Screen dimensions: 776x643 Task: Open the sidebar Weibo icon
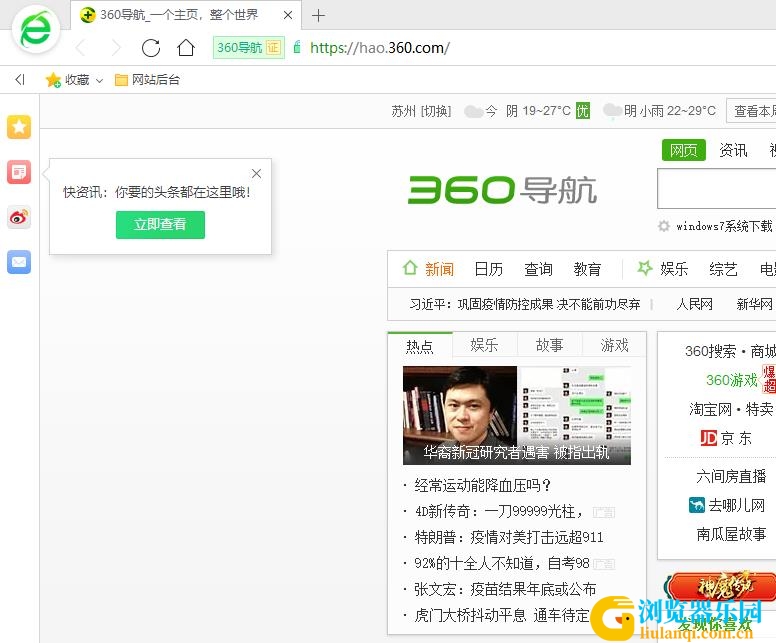click(x=19, y=217)
